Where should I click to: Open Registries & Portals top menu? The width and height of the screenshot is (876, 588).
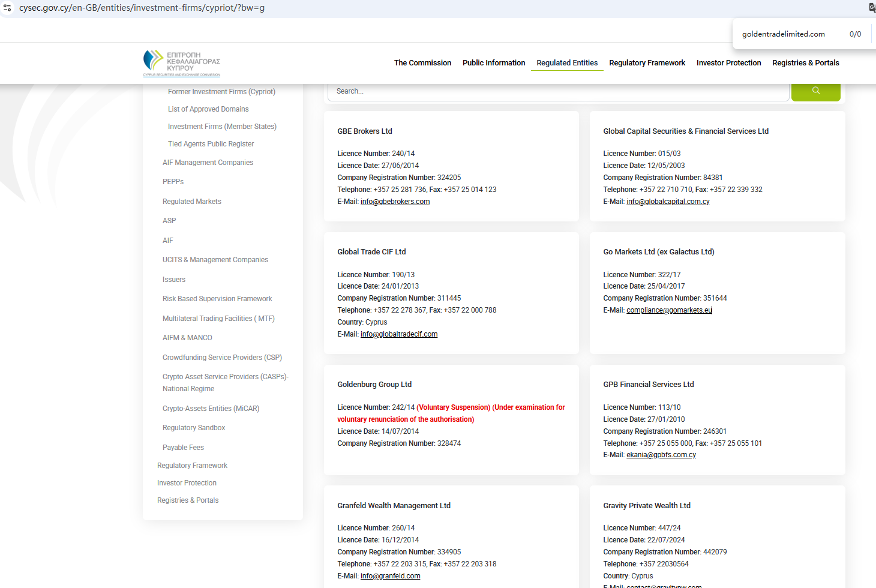(x=805, y=63)
